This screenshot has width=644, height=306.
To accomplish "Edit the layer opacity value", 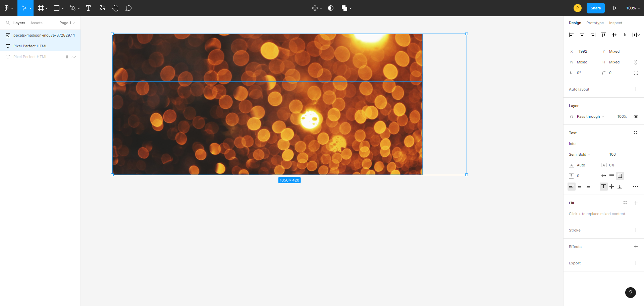I will 622,116.
